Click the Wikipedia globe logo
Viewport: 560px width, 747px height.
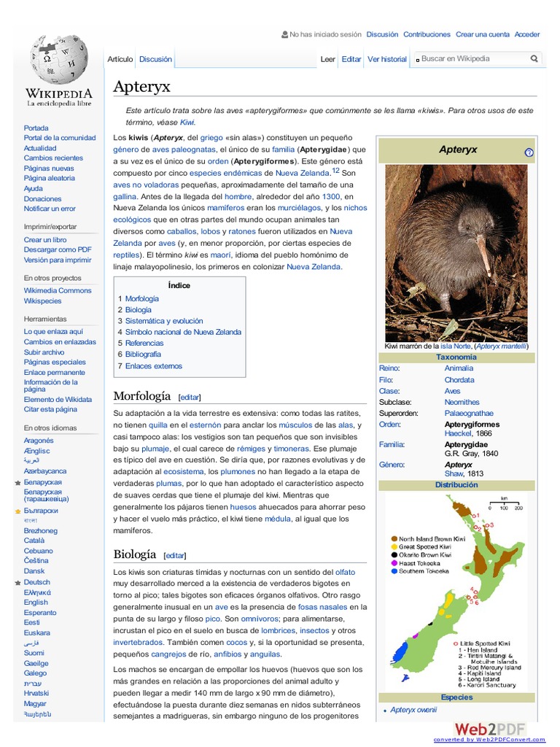click(59, 59)
